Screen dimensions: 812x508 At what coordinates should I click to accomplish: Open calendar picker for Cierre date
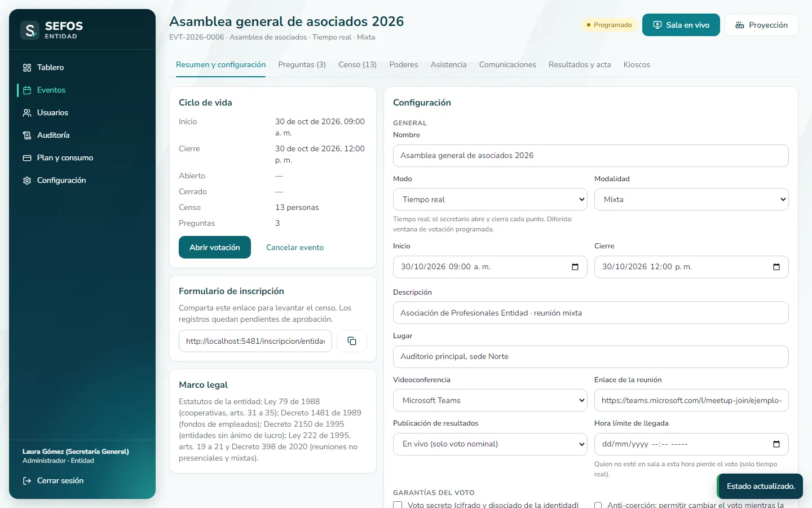776,267
